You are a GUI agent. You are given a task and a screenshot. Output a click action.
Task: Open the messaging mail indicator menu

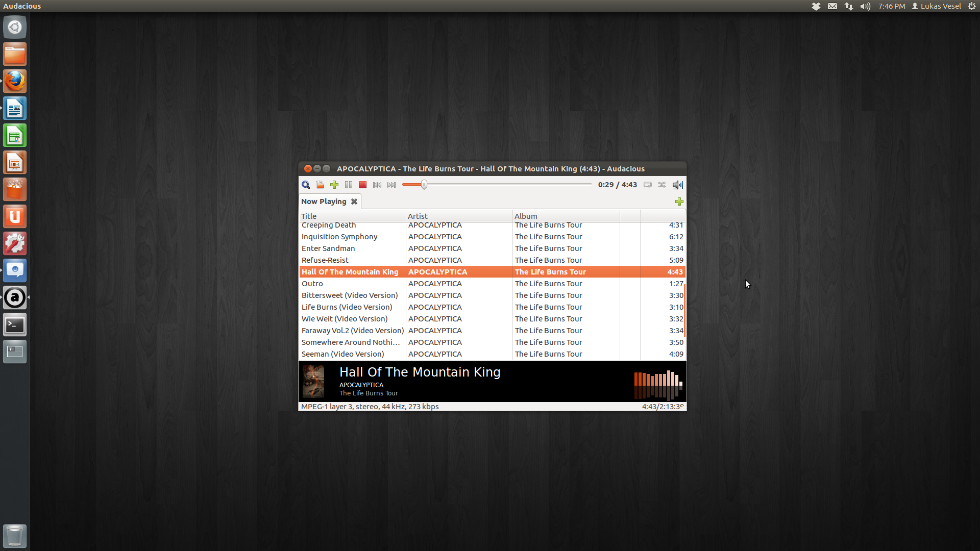click(832, 6)
